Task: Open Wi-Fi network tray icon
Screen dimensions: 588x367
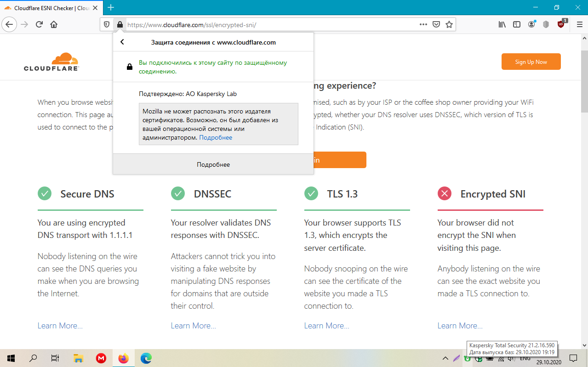Action: pyautogui.click(x=501, y=358)
